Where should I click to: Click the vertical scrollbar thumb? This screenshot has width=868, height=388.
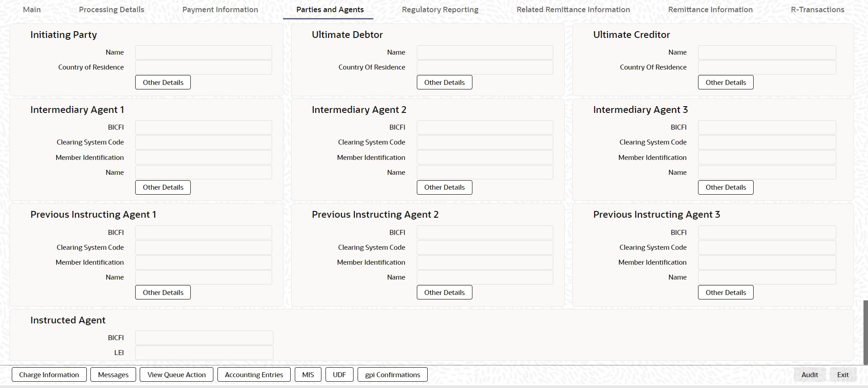coord(865,332)
